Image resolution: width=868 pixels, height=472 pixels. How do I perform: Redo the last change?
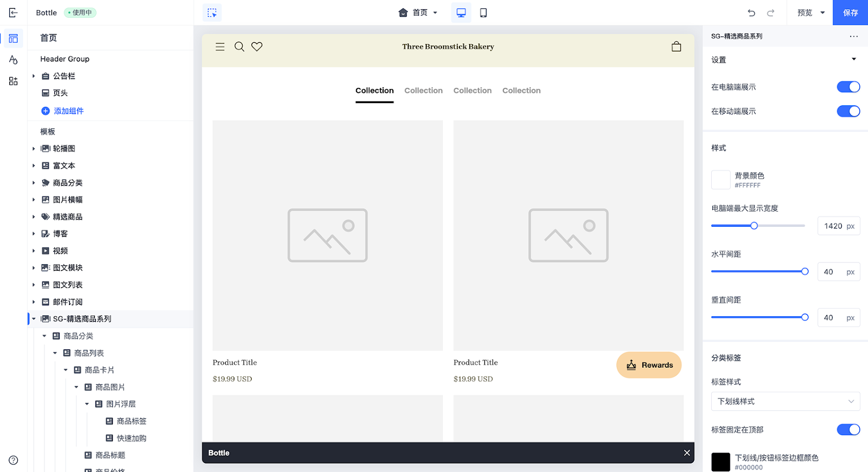pyautogui.click(x=770, y=12)
